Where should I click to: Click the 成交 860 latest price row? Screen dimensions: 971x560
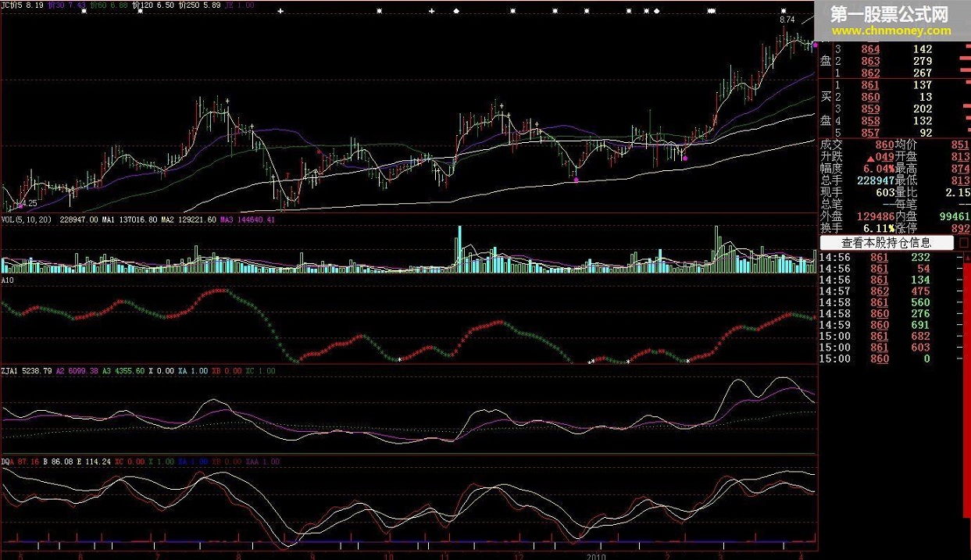[856, 144]
